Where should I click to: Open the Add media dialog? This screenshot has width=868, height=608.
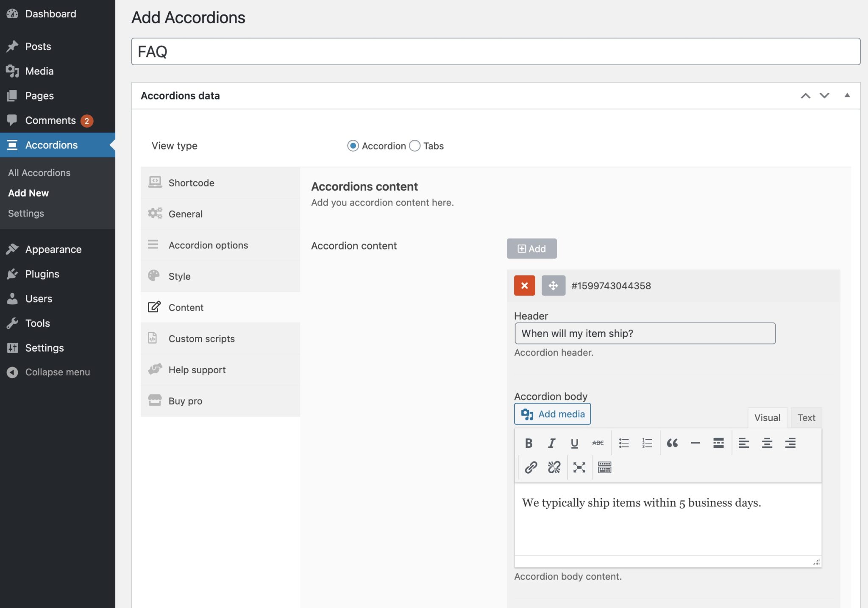click(x=552, y=414)
